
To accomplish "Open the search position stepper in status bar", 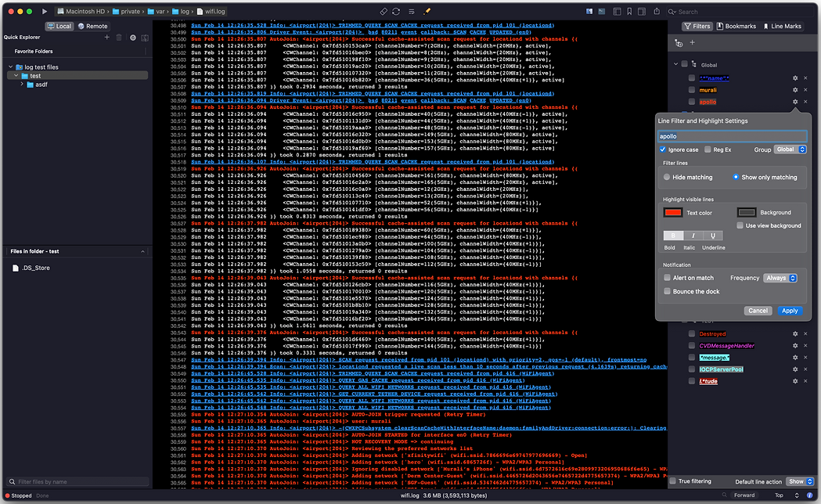I will pyautogui.click(x=797, y=495).
